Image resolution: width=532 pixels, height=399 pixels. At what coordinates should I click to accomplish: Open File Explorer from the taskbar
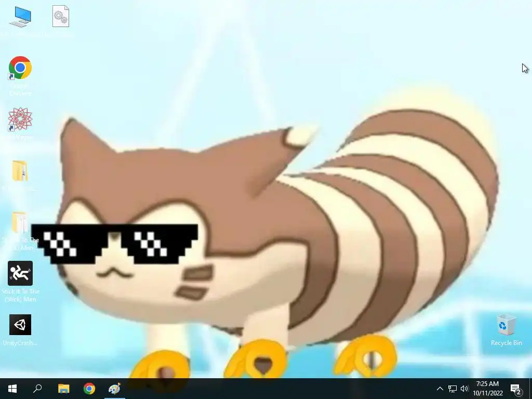(63, 389)
